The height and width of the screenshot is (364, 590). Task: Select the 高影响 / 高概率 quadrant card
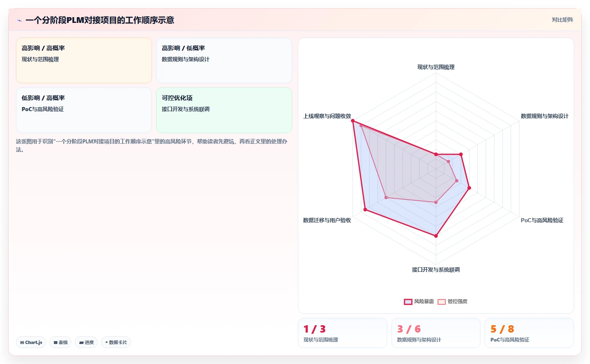point(84,60)
